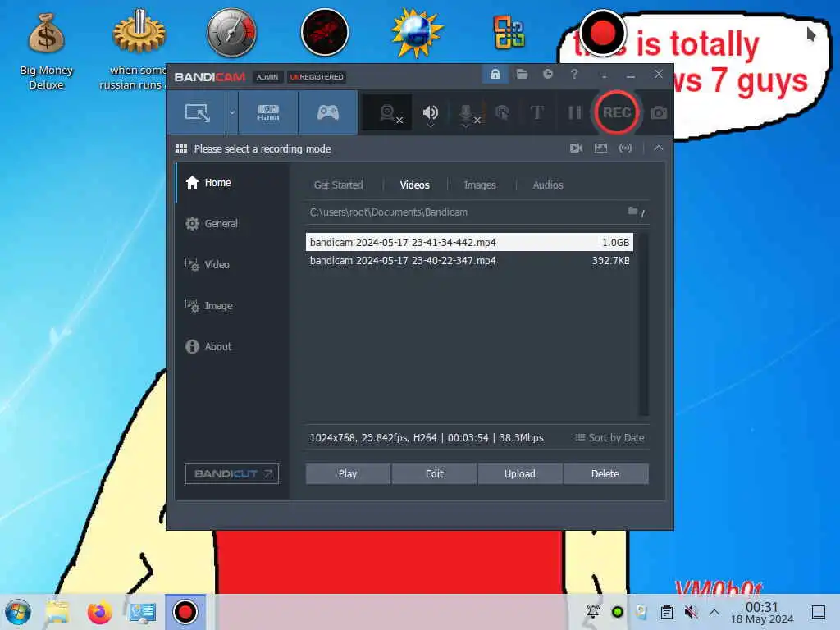Click the muted volume tray icon

pyautogui.click(x=691, y=612)
